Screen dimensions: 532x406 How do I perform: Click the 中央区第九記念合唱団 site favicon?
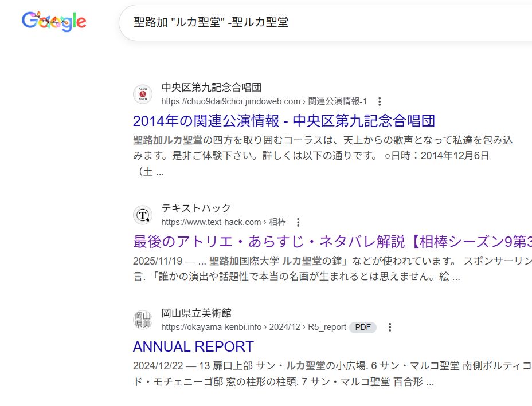[143, 94]
